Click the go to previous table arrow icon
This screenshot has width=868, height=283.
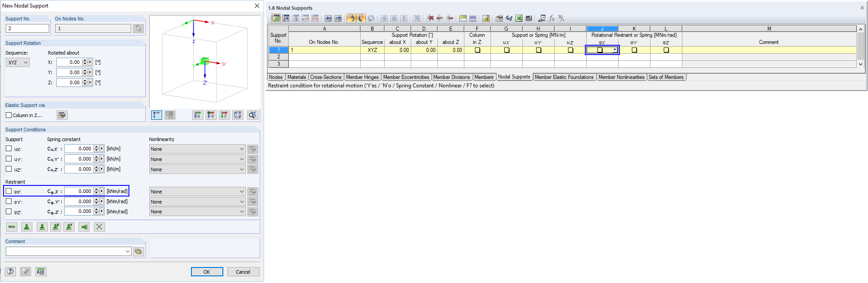328,18
